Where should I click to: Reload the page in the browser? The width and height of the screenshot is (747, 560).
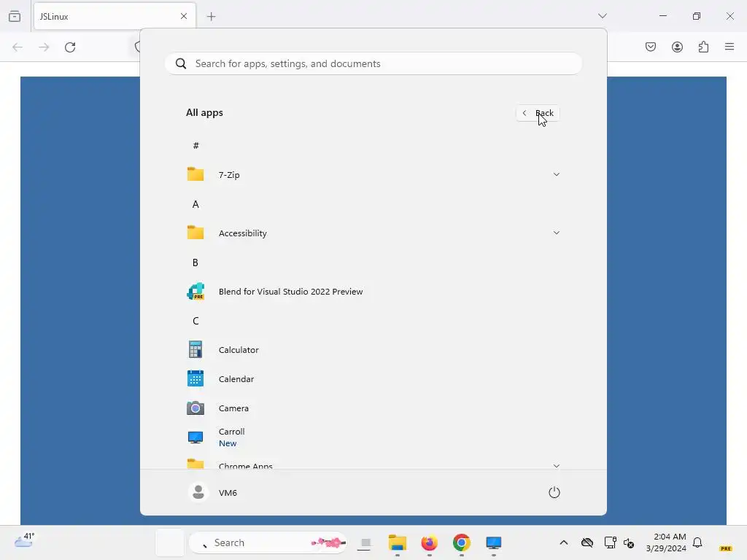pos(70,47)
